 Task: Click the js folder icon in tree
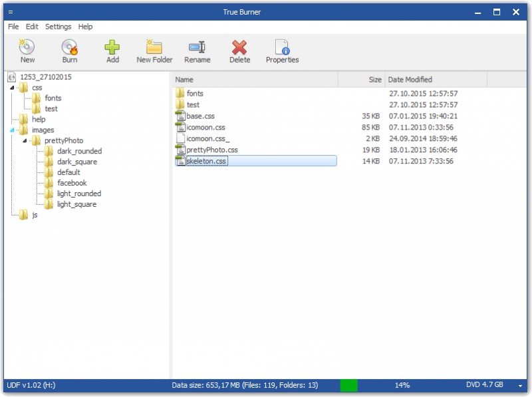click(23, 215)
